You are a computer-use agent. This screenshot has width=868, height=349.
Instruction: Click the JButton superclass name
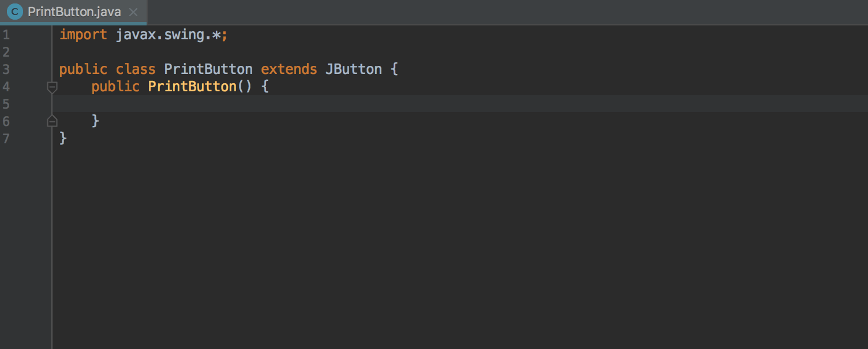[354, 69]
